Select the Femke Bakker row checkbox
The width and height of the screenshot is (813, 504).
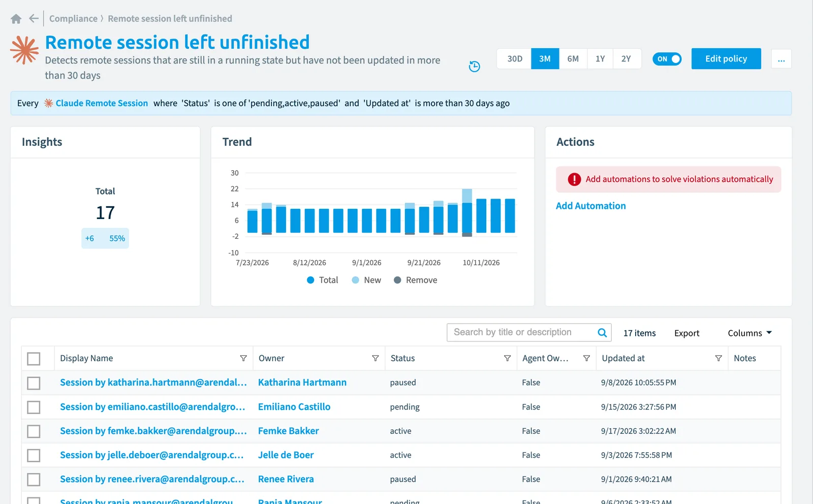click(34, 431)
